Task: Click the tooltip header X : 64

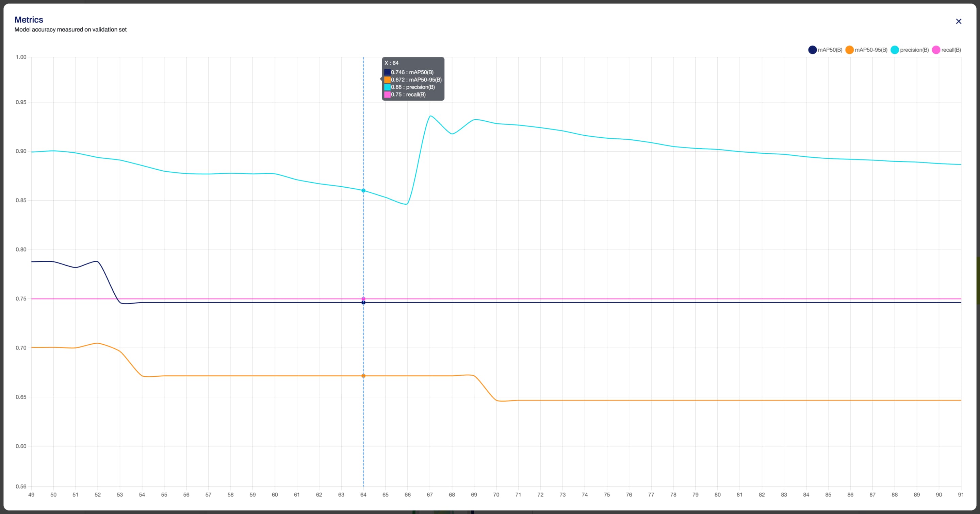Action: tap(391, 63)
